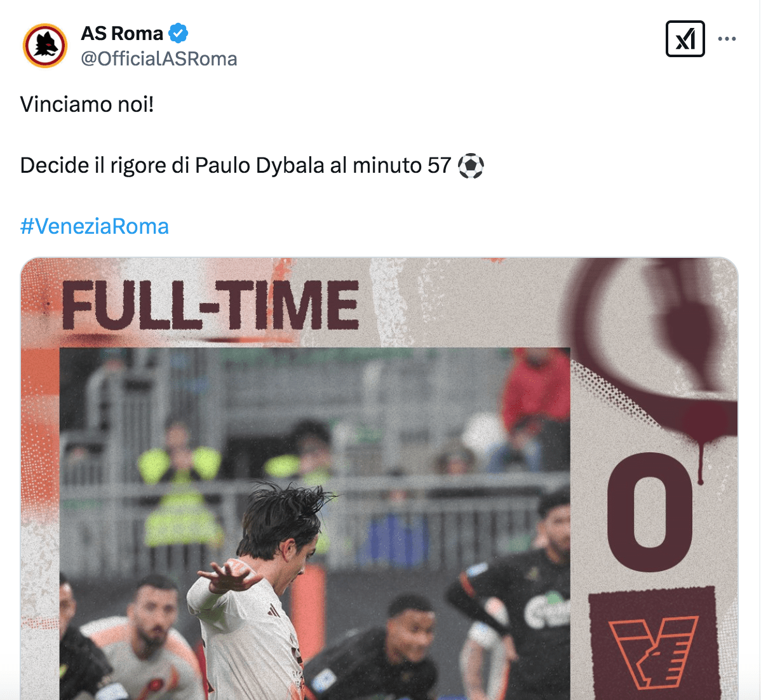Open the Grok explain-this-post icon

685,39
